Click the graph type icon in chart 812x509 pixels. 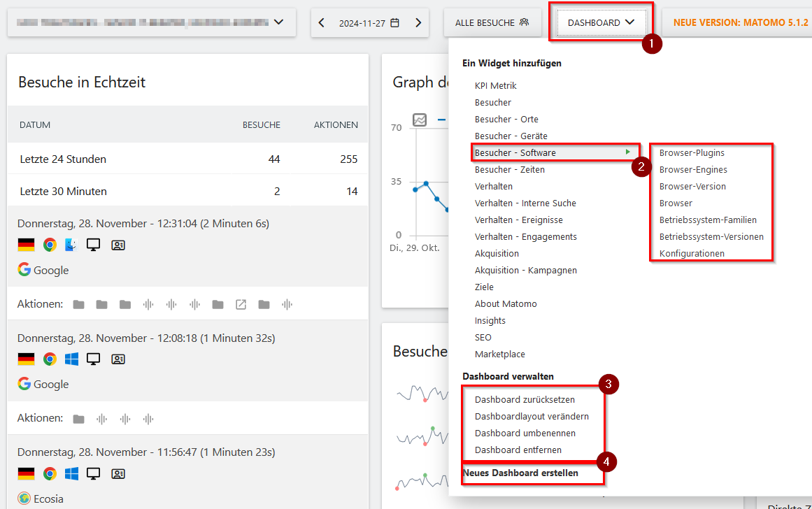pyautogui.click(x=420, y=120)
